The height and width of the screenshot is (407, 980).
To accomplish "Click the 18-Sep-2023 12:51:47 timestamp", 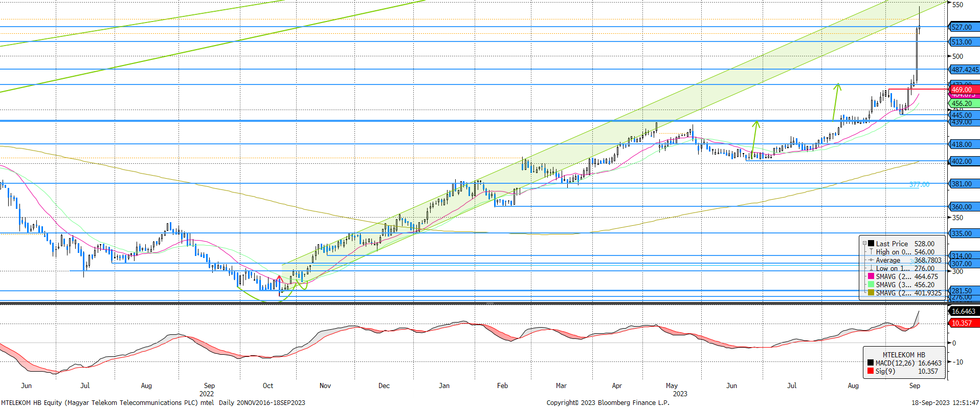I will click(945, 402).
